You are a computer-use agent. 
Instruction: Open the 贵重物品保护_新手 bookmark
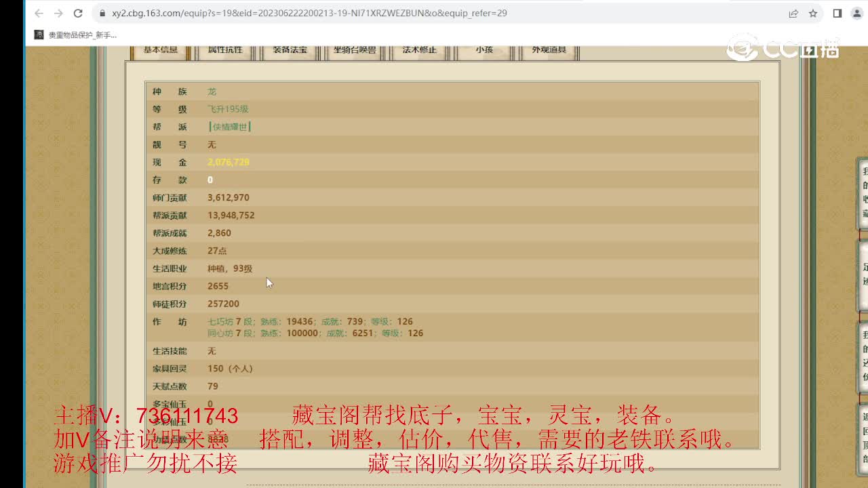(75, 35)
